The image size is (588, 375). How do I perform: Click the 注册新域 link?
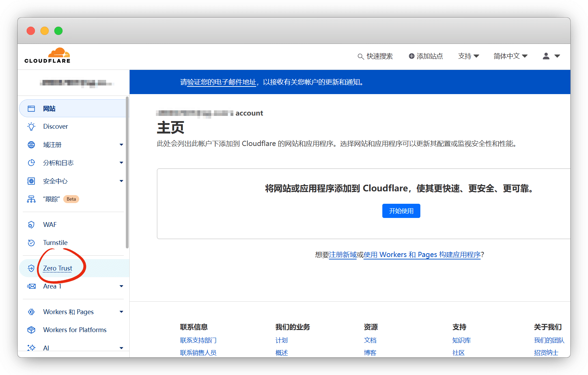pos(343,255)
